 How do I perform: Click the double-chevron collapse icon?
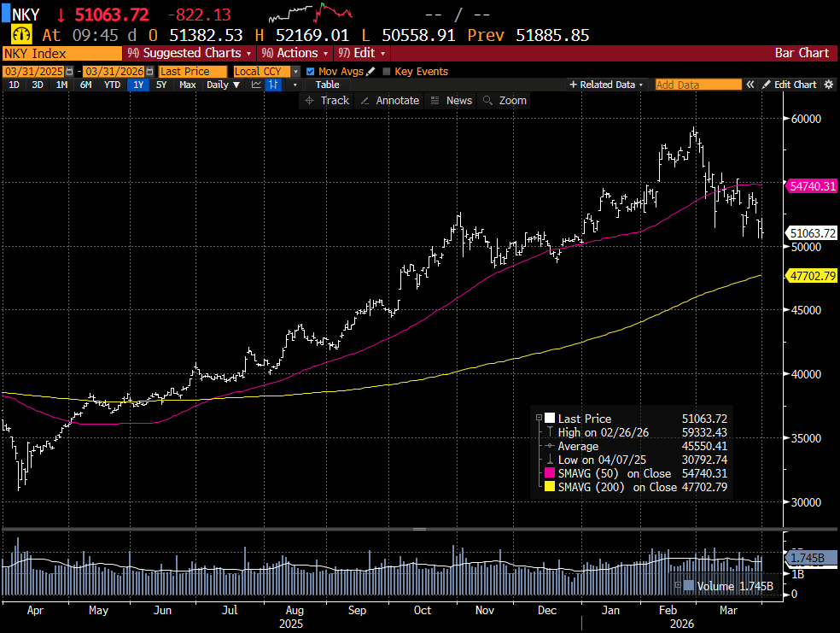tap(751, 85)
